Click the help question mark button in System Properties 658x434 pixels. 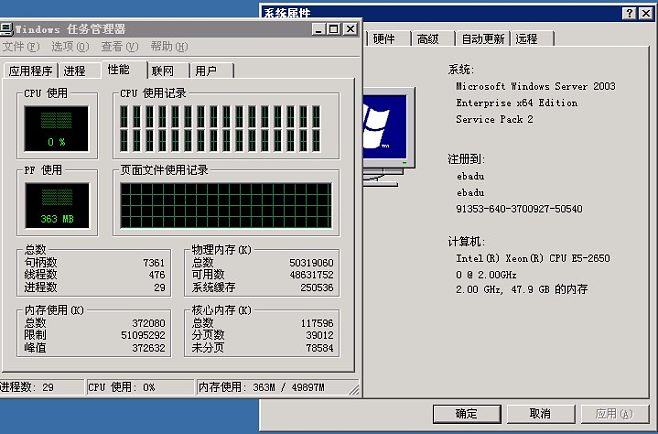coord(628,13)
